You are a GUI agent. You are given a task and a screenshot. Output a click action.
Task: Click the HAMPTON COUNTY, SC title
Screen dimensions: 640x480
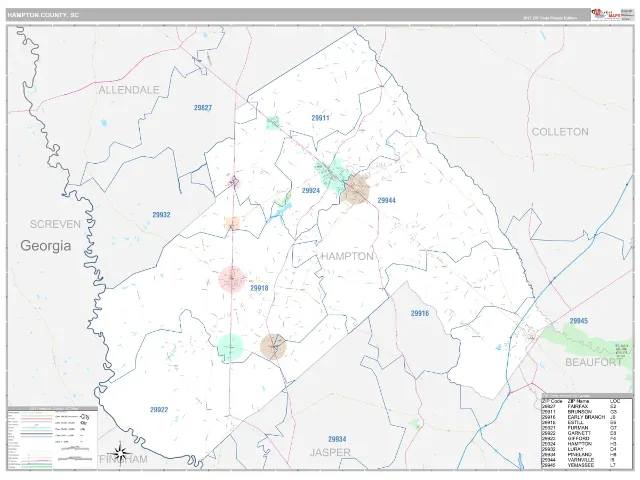tap(43, 15)
